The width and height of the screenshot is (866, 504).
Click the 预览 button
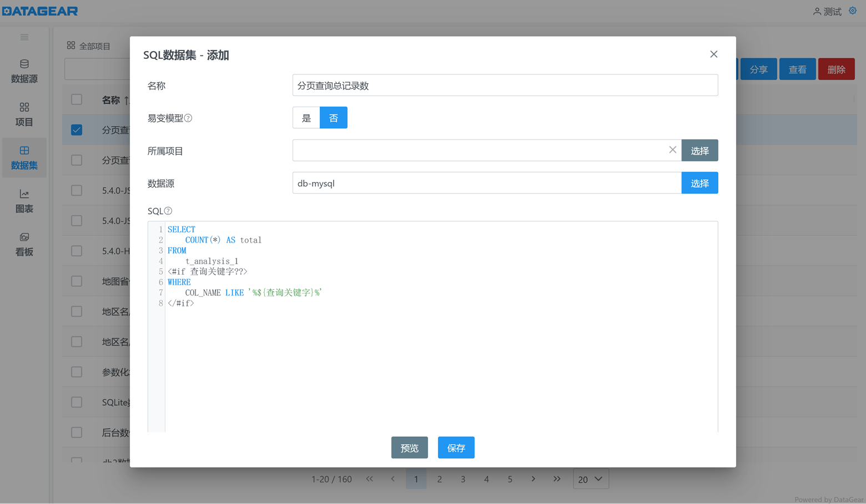click(410, 447)
